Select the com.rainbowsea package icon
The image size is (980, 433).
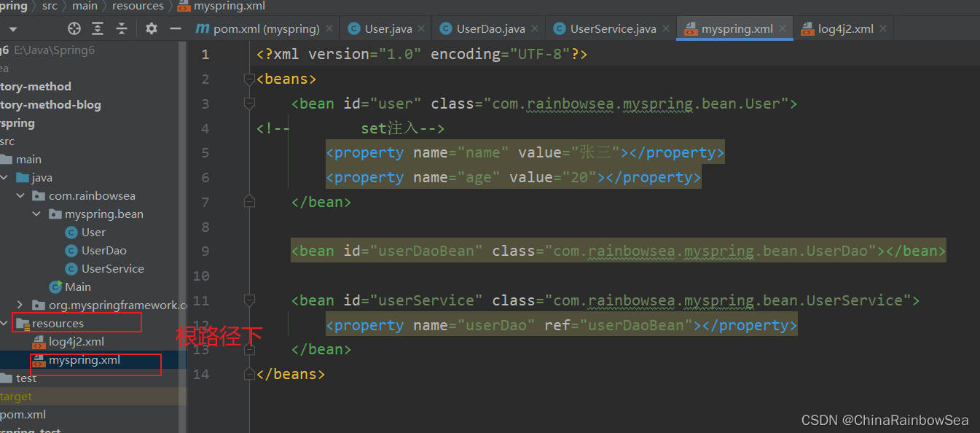39,195
